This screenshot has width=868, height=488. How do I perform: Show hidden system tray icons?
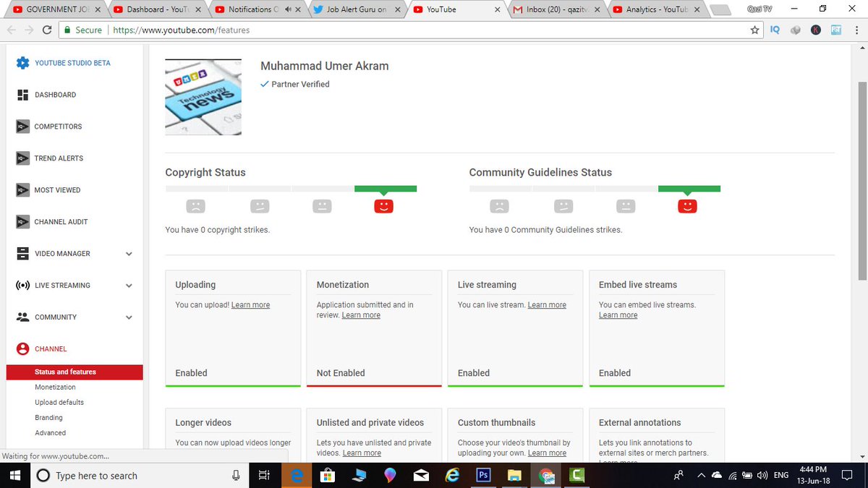701,475
